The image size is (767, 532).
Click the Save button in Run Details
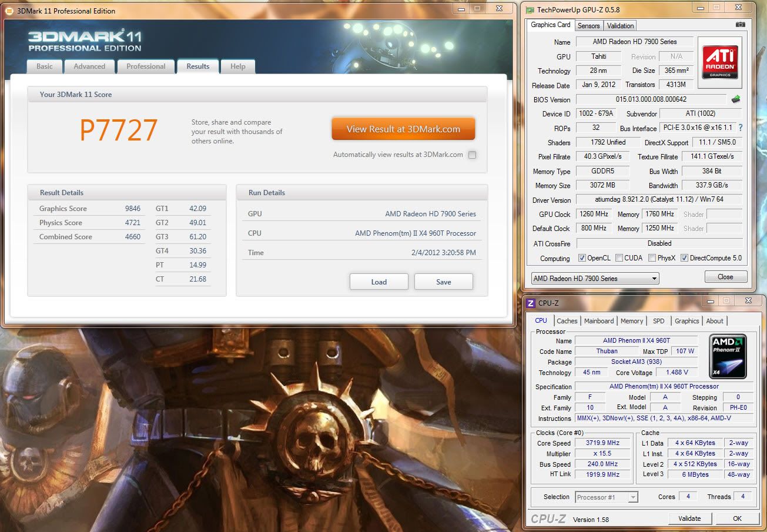[x=444, y=282]
